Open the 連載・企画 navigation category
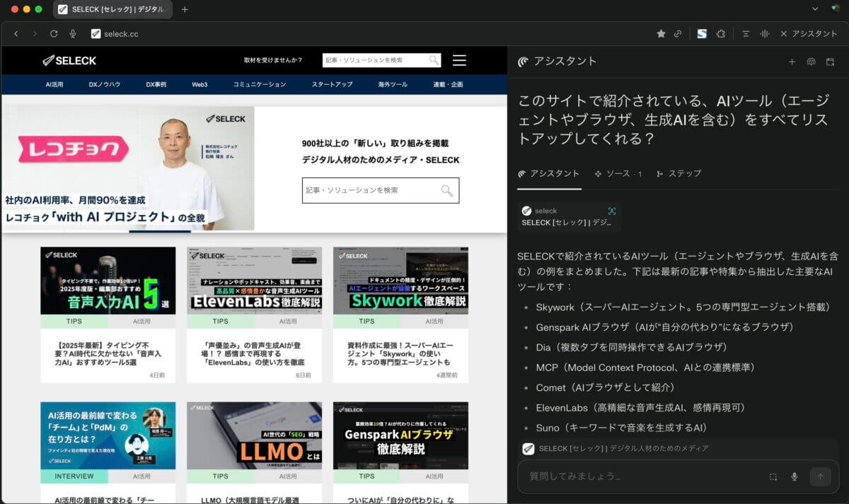Screen dimensions: 849x504 448,84
